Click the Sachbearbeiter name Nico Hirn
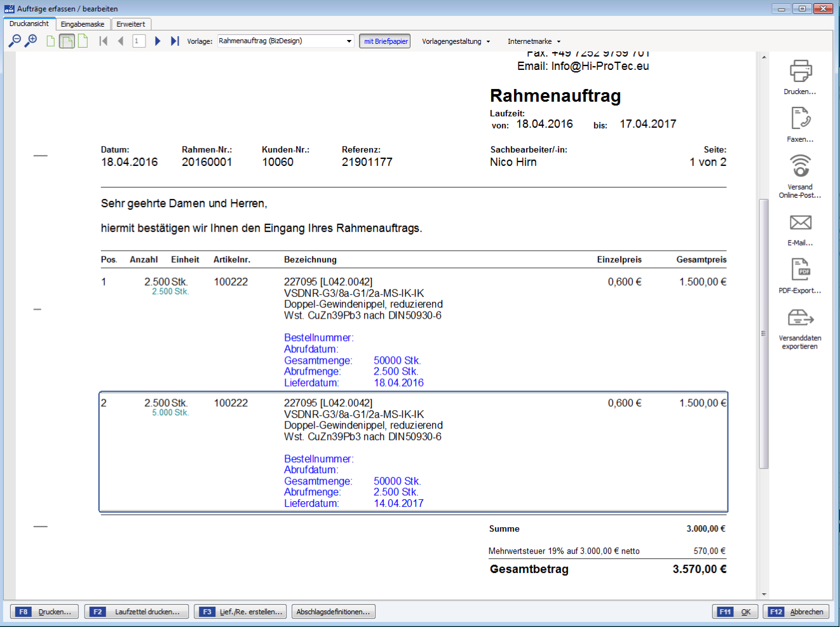This screenshot has width=840, height=627. coord(513,162)
